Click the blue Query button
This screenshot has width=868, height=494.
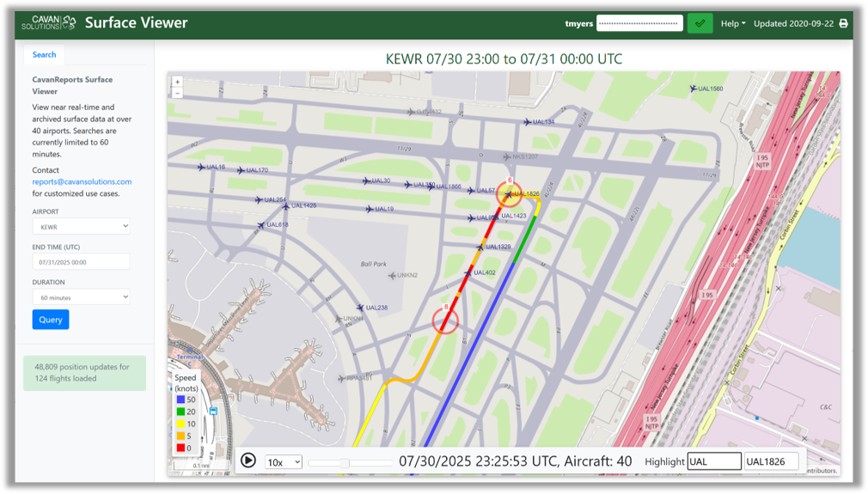(51, 320)
